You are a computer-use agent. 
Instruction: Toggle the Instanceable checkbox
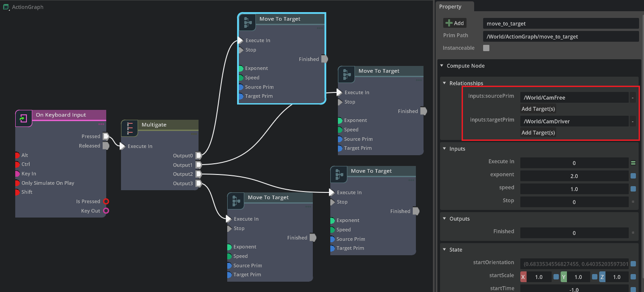486,48
